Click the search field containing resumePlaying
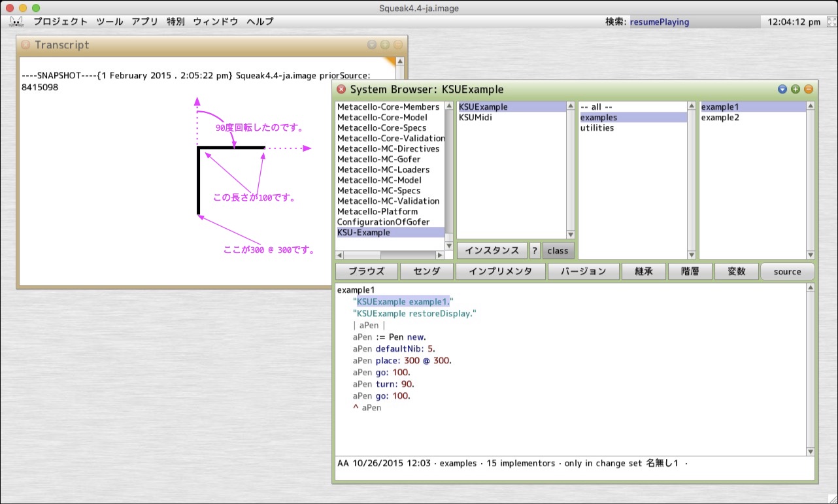Viewport: 838px width, 504px height. (x=694, y=22)
